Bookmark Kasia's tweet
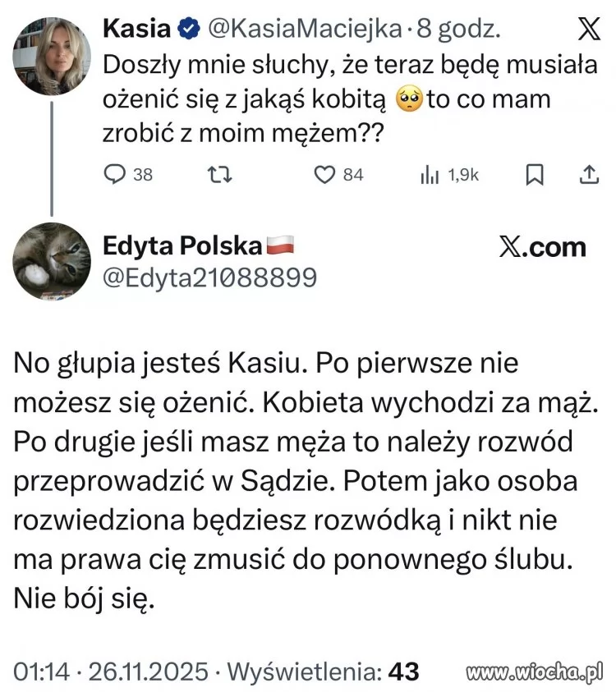This screenshot has height=692, width=616. (x=534, y=174)
